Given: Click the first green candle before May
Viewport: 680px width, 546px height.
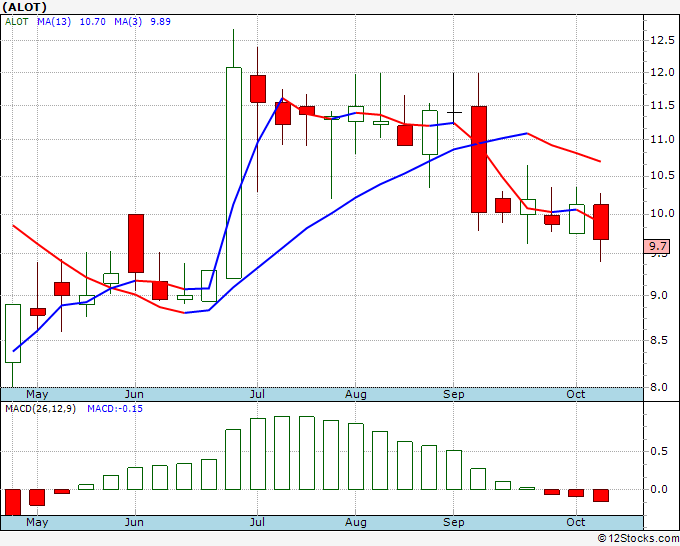Looking at the screenshot, I should coord(13,333).
